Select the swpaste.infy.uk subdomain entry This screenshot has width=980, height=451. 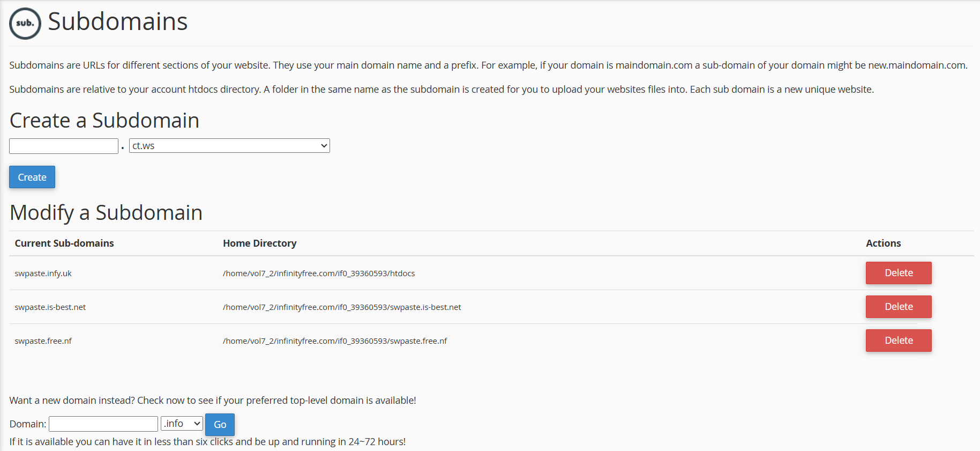pos(43,273)
